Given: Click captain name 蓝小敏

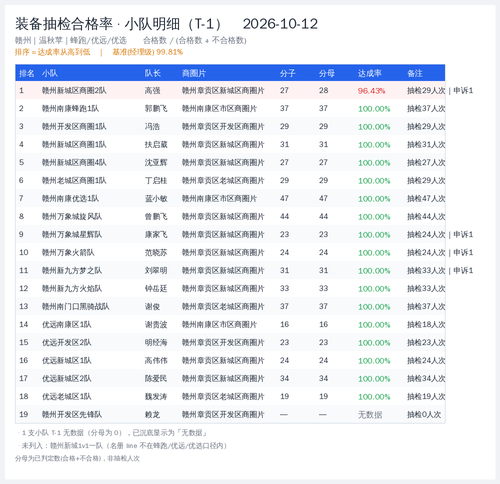Looking at the screenshot, I should 156,199.
